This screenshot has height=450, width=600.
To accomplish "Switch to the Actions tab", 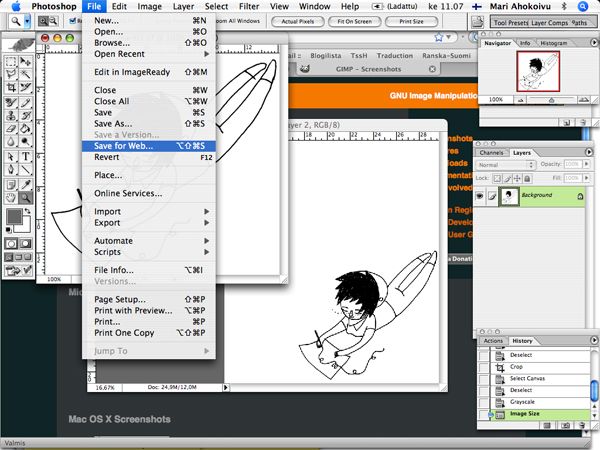I will (493, 341).
